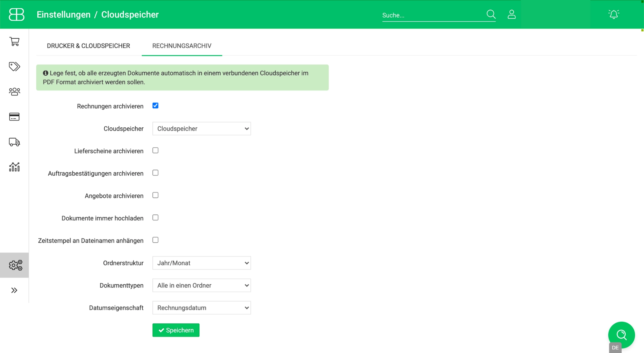Enable Dokumente immer hochladen checkbox
Viewport: 644px width, 353px height.
pos(156,218)
